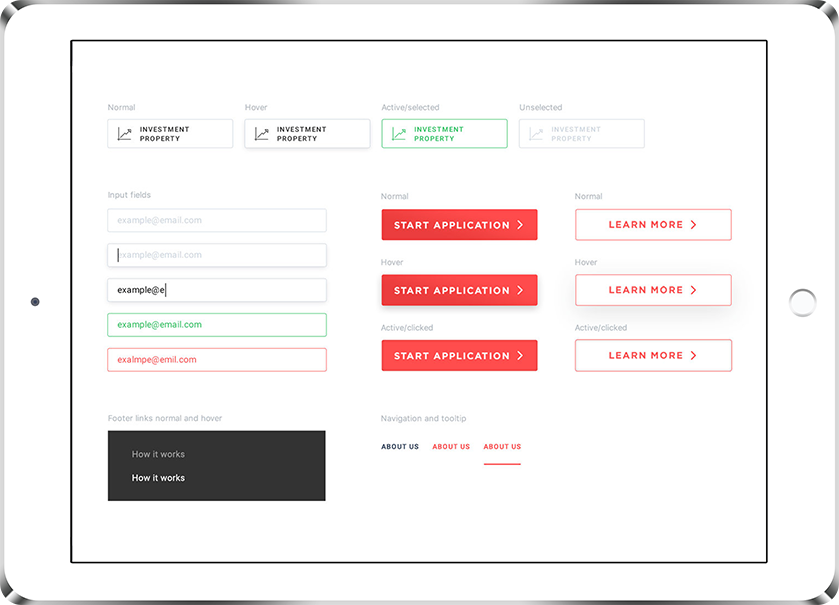Click chart icon in Normal Investment Property card

click(125, 134)
